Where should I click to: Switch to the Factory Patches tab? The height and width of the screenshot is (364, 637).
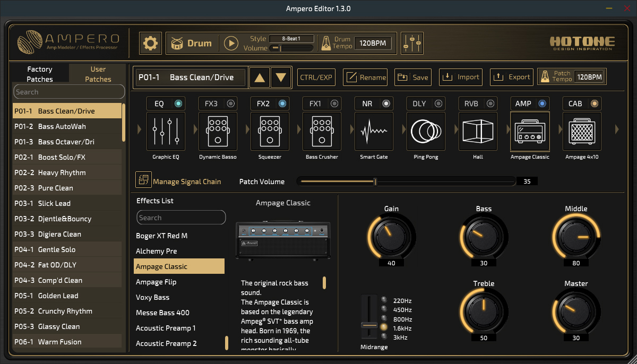click(40, 74)
